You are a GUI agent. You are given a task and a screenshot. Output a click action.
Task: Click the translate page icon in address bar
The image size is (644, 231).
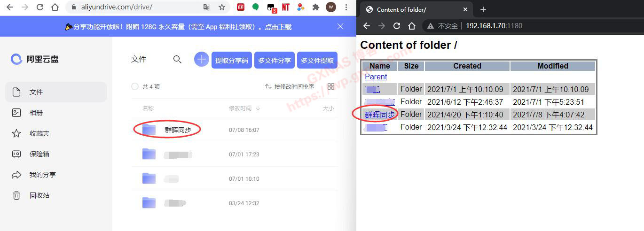207,7
